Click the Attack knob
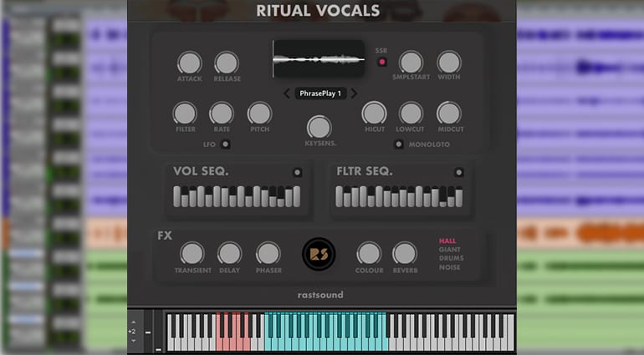 point(189,63)
